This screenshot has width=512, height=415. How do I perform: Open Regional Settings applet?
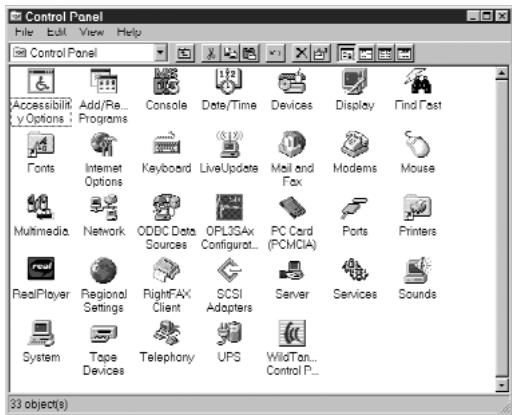tap(104, 270)
